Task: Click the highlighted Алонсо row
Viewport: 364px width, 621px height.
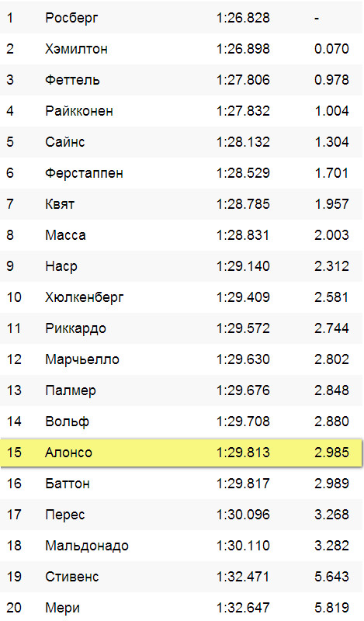Action: pos(182,453)
